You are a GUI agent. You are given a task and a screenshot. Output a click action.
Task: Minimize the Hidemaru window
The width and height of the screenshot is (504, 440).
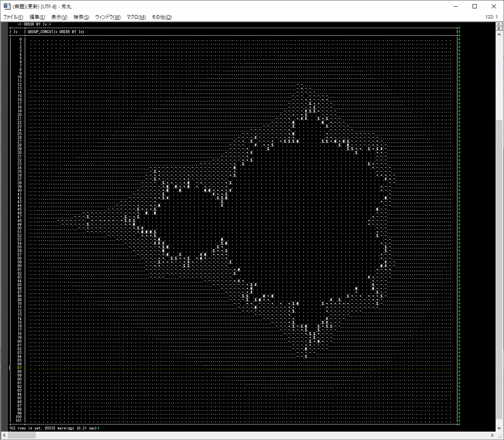pyautogui.click(x=456, y=6)
